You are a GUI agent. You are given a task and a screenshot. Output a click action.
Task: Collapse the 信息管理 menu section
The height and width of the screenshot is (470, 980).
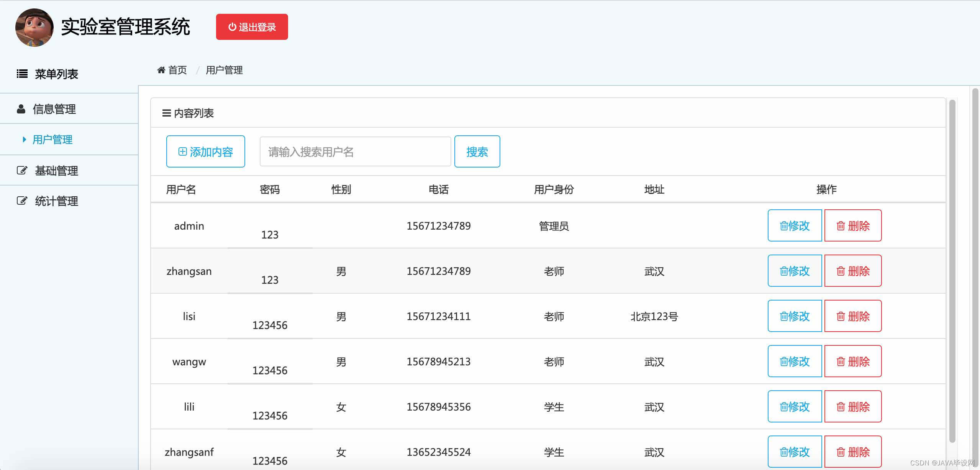coord(54,109)
